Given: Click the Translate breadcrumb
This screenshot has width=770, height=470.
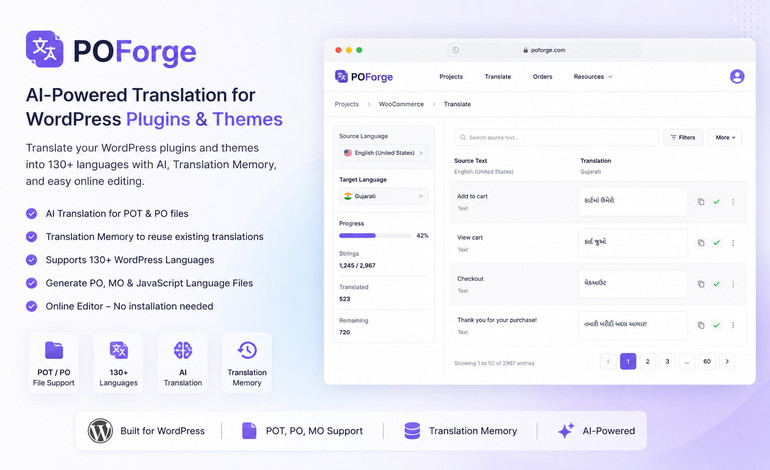Looking at the screenshot, I should [457, 104].
